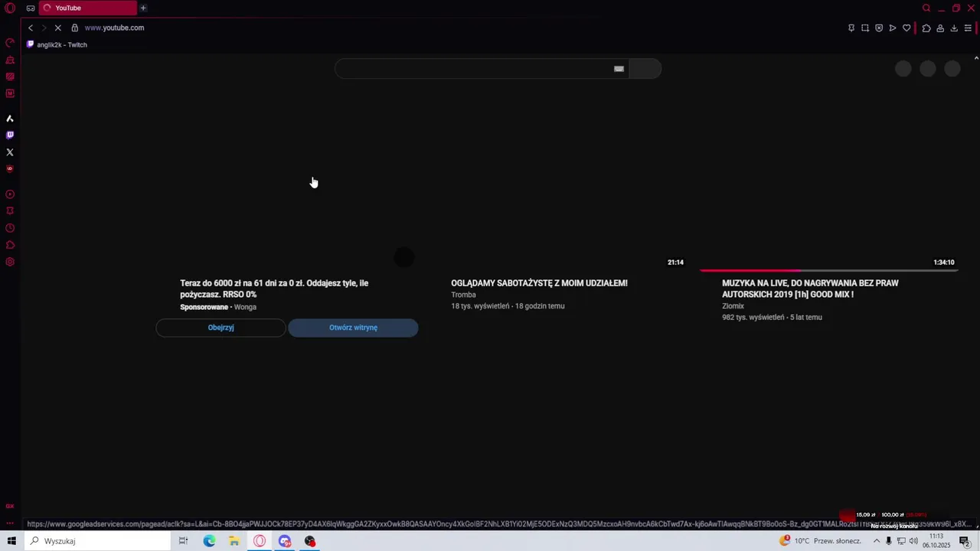Stop loading the page

(x=57, y=28)
